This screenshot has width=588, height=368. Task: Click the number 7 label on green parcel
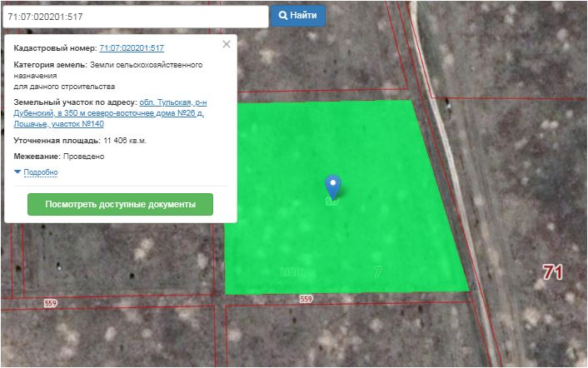point(377,272)
